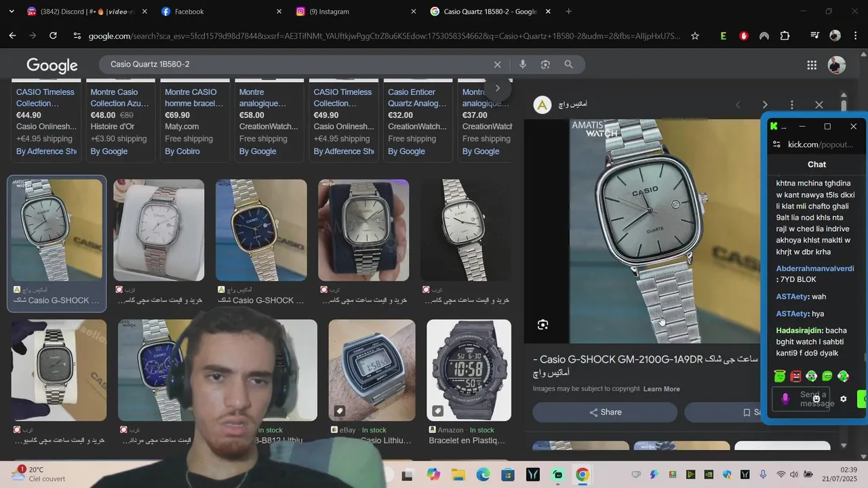Screen dimensions: 868x488
Task: Go to next image in preview panel
Action: pyautogui.click(x=765, y=104)
